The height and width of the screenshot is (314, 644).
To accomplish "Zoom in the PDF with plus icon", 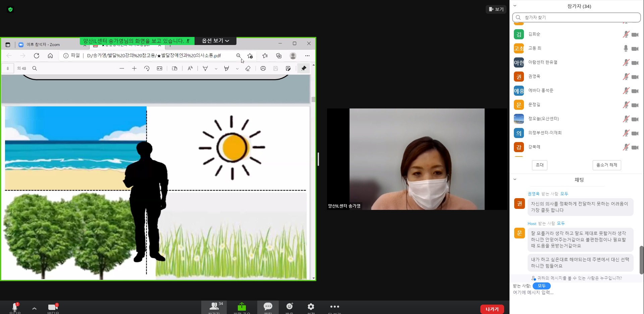I will pyautogui.click(x=134, y=69).
